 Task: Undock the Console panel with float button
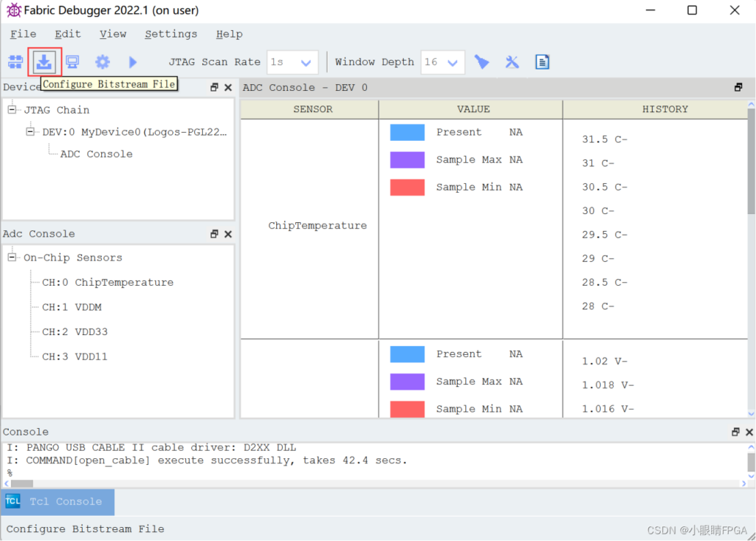(735, 432)
